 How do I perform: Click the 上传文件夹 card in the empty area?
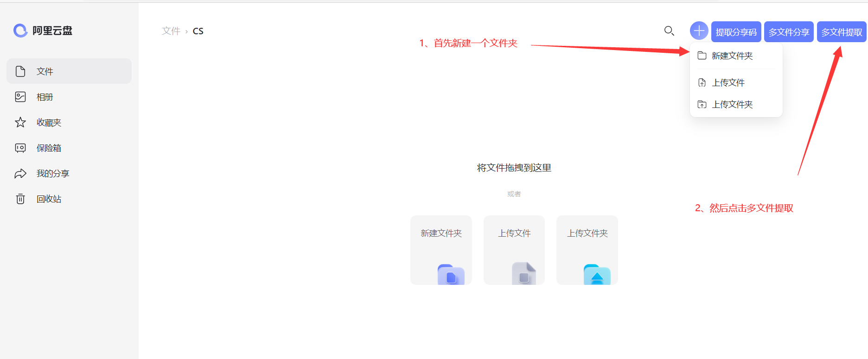tap(587, 250)
